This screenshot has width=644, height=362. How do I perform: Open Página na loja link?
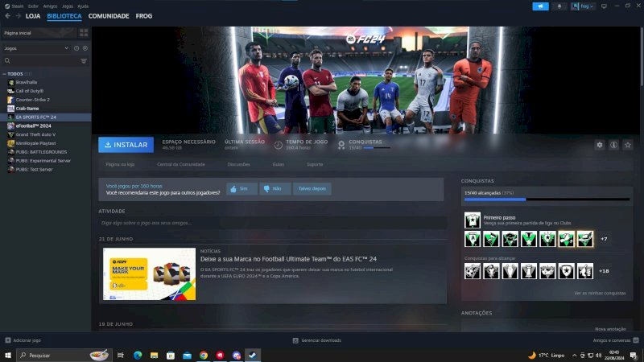120,164
